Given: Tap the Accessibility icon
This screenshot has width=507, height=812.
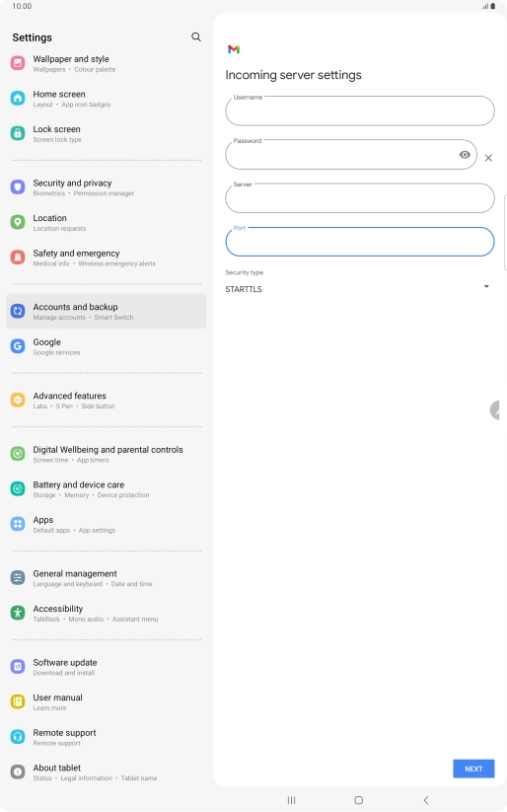Looking at the screenshot, I should pyautogui.click(x=18, y=613).
